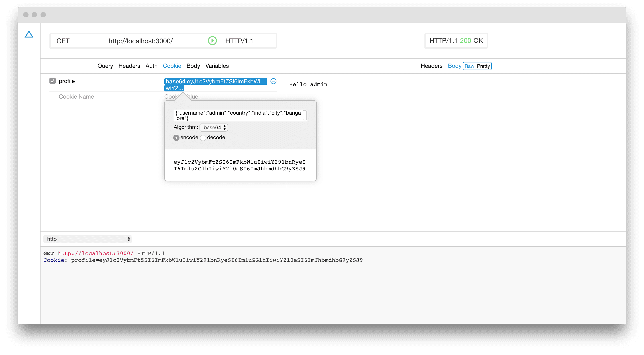Screen dimensions: 644x355
Task: Open the Algorithm base64 dropdown
Action: coord(214,127)
